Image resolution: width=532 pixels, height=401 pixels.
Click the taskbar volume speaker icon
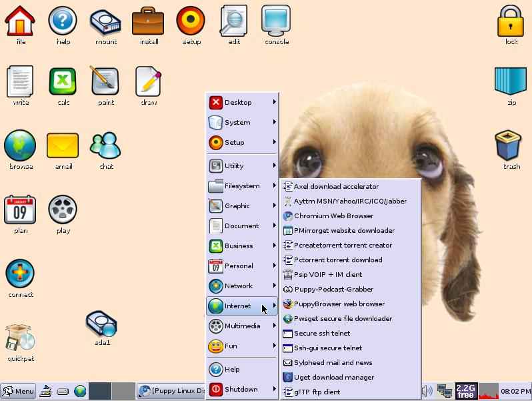click(x=427, y=391)
